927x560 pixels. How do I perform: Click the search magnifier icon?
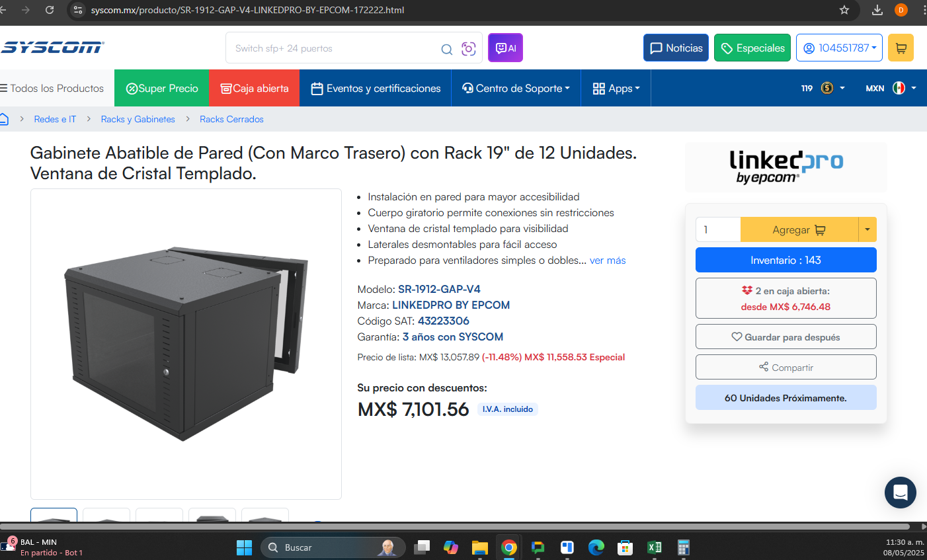[447, 49]
